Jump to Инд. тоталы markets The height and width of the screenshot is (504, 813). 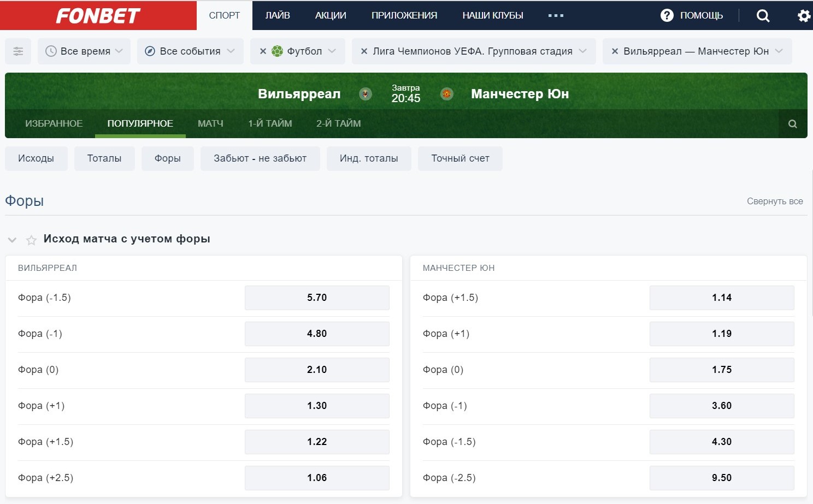coord(369,158)
